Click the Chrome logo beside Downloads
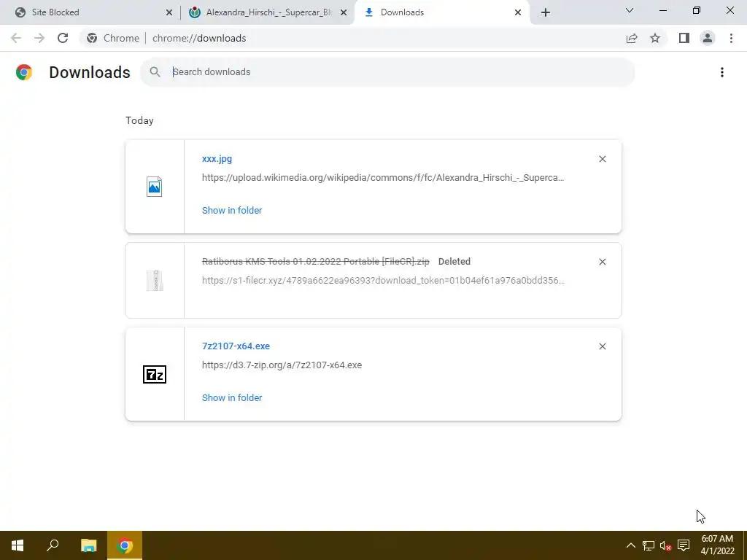The height and width of the screenshot is (560, 747). 24,72
